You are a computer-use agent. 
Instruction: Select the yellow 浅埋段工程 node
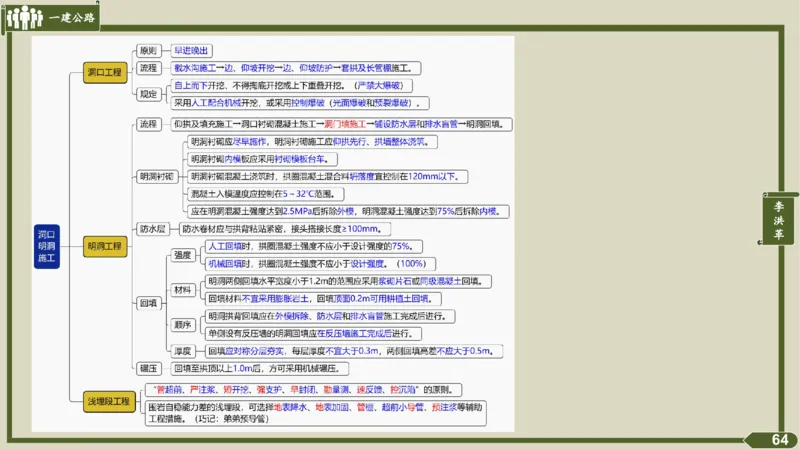point(109,402)
